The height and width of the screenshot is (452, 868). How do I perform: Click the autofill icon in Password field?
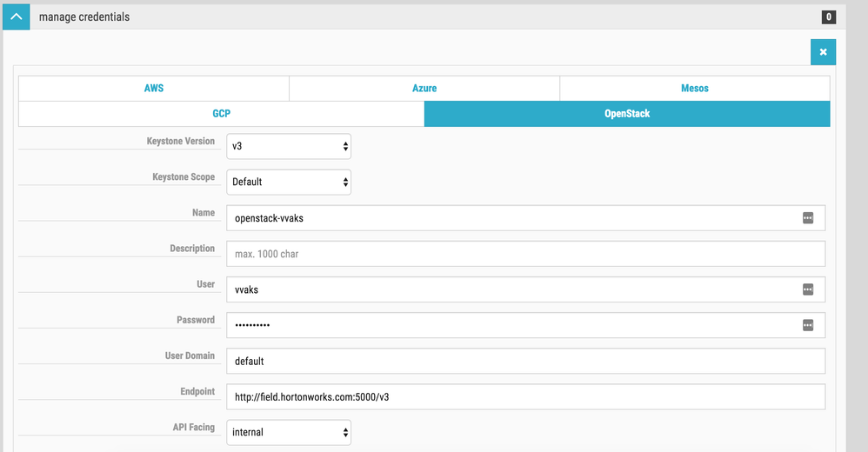(807, 325)
